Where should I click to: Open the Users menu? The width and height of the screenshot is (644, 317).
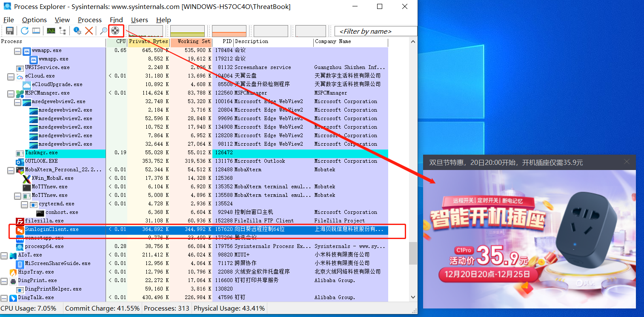coord(140,20)
